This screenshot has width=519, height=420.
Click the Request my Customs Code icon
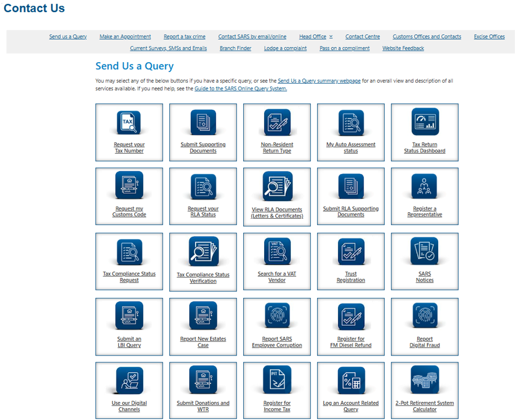[129, 185]
